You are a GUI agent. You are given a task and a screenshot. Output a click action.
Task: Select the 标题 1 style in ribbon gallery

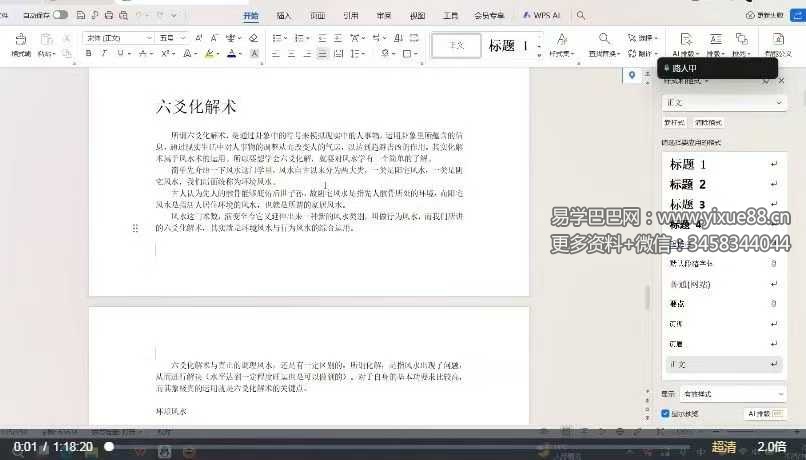click(x=508, y=46)
